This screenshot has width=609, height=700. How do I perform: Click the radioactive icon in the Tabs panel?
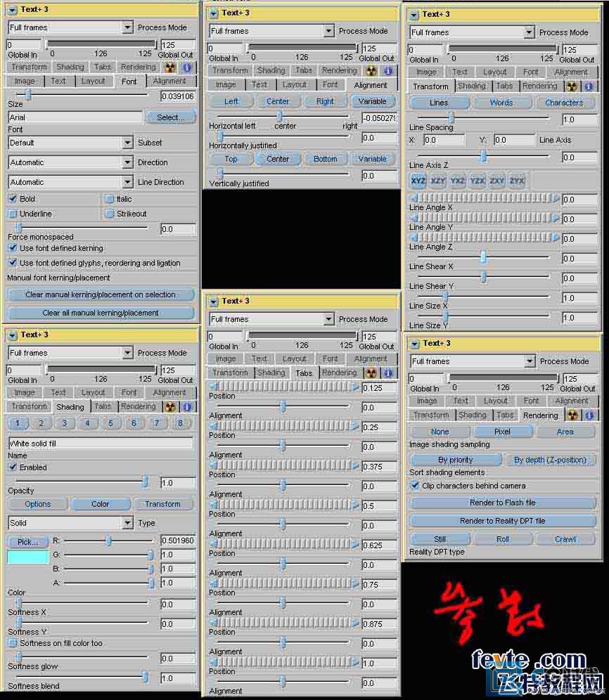(x=371, y=372)
